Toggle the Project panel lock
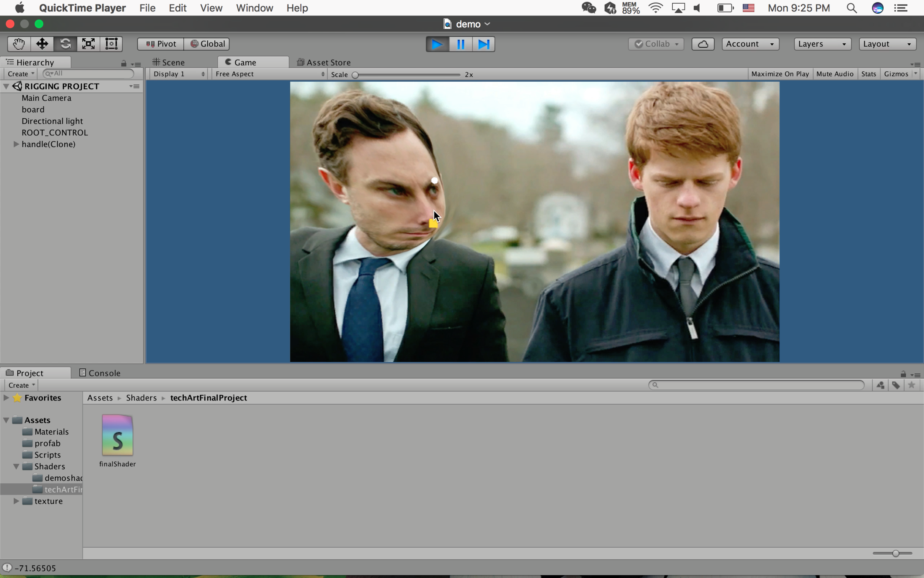 [903, 374]
